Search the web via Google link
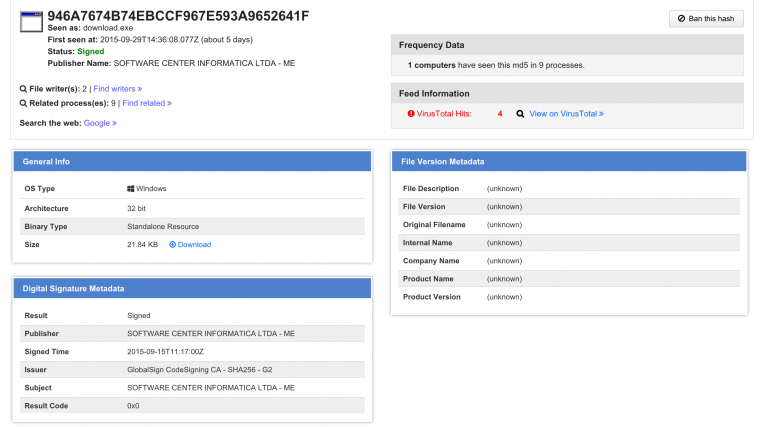 (x=100, y=123)
